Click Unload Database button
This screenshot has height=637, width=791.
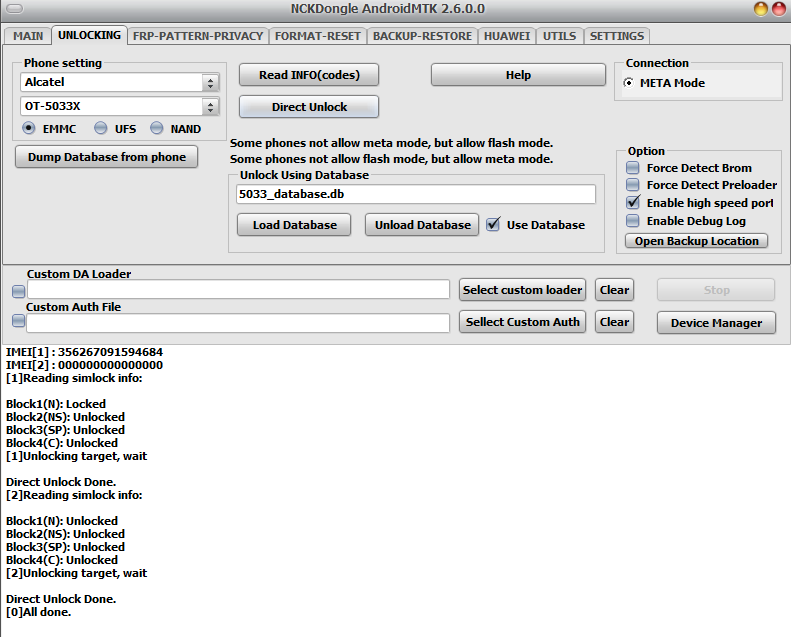(422, 225)
